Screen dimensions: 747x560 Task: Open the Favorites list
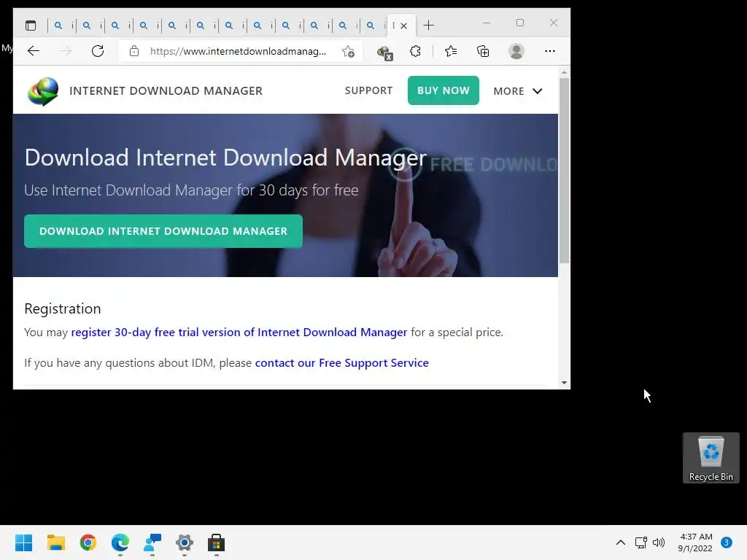(x=451, y=51)
